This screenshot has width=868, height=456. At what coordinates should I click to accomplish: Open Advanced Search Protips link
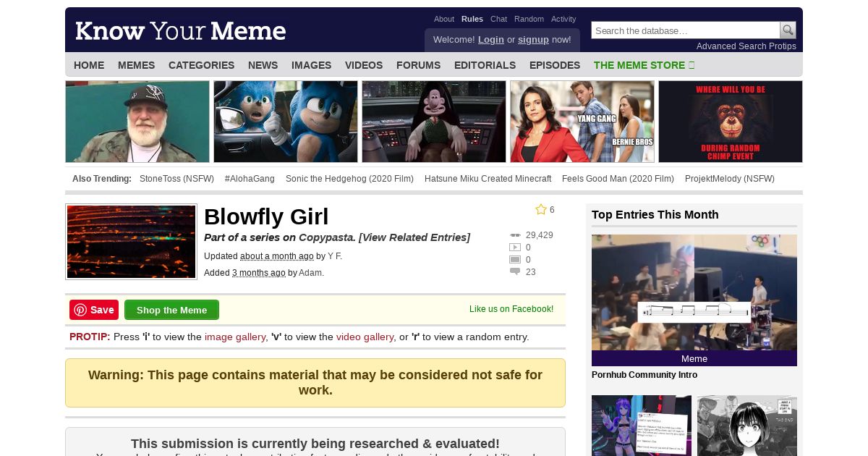click(746, 46)
